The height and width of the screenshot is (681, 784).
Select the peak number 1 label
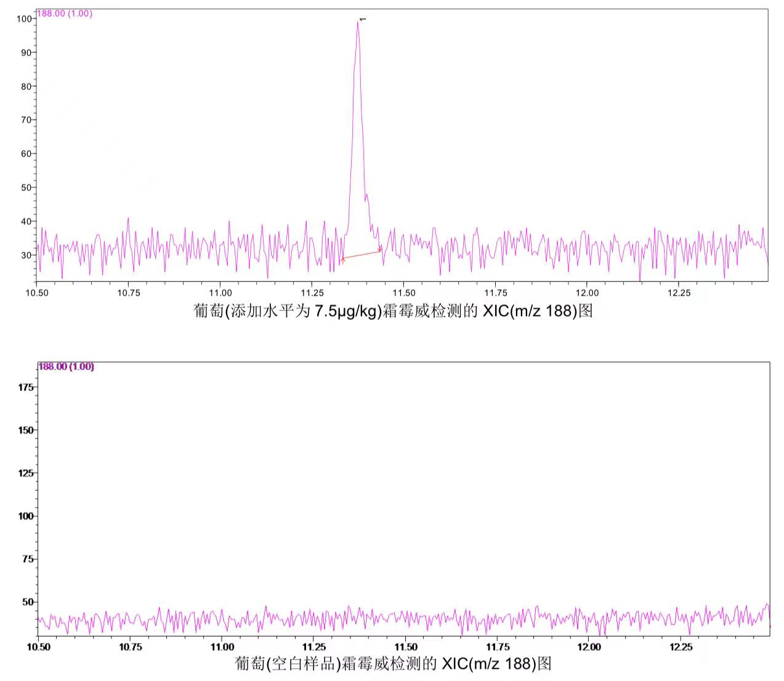tap(363, 19)
